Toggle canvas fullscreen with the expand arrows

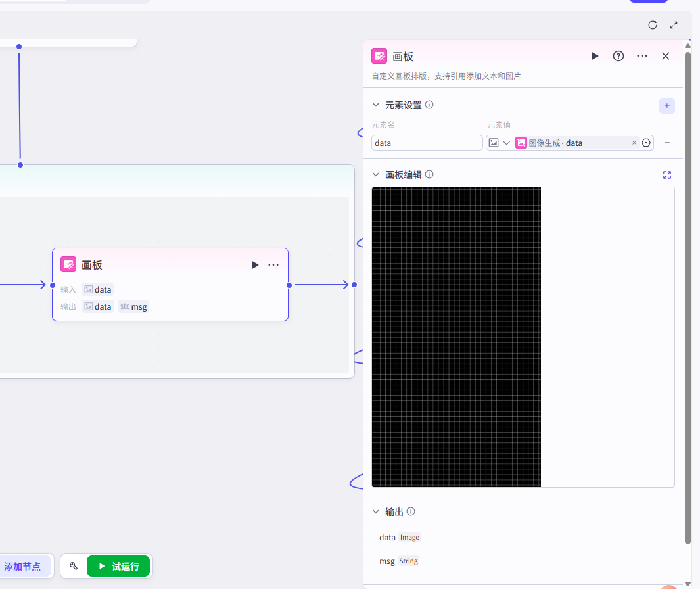(x=674, y=25)
